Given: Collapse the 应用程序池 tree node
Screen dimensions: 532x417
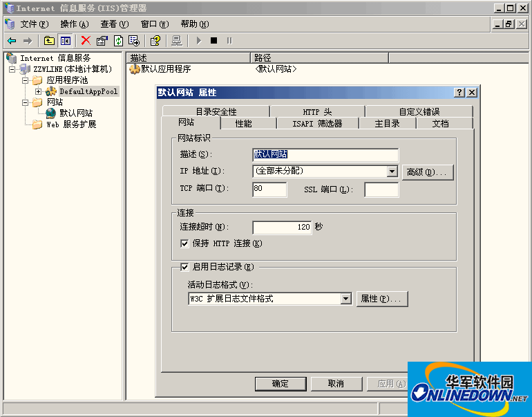Looking at the screenshot, I should [x=25, y=80].
